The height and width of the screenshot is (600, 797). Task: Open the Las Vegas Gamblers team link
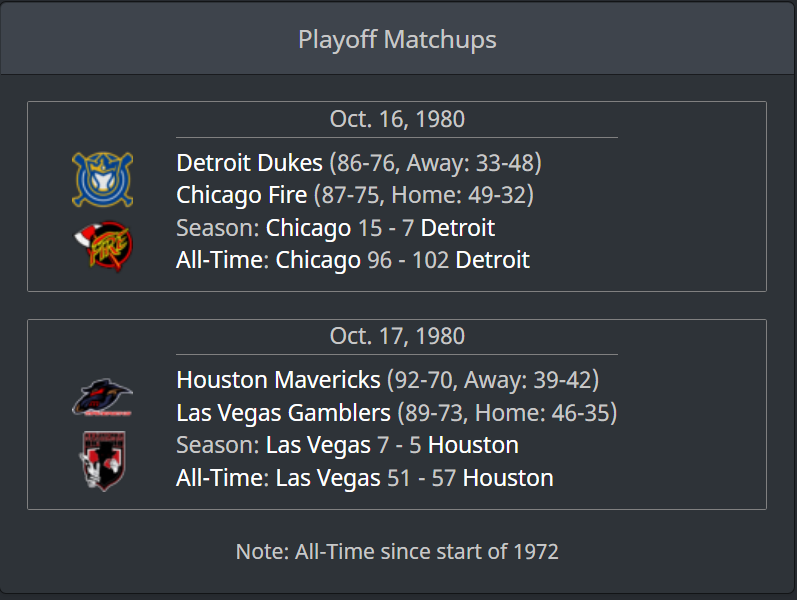(283, 412)
